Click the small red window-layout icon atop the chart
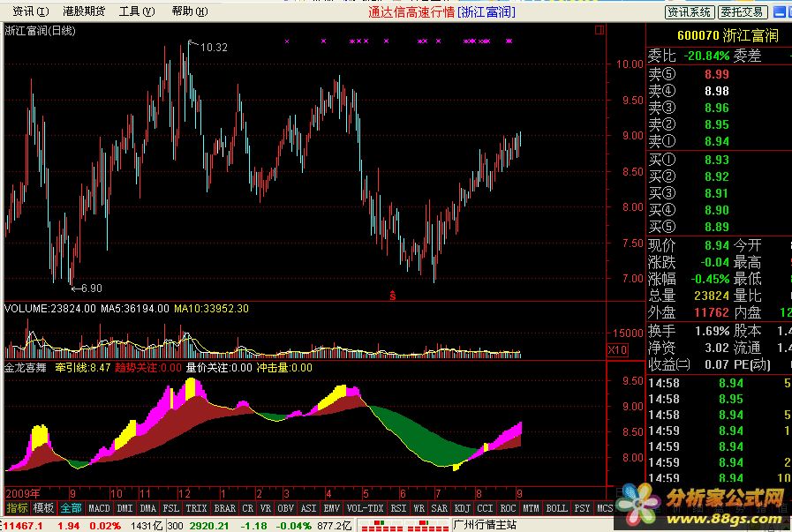The height and width of the screenshot is (532, 792). [x=600, y=30]
